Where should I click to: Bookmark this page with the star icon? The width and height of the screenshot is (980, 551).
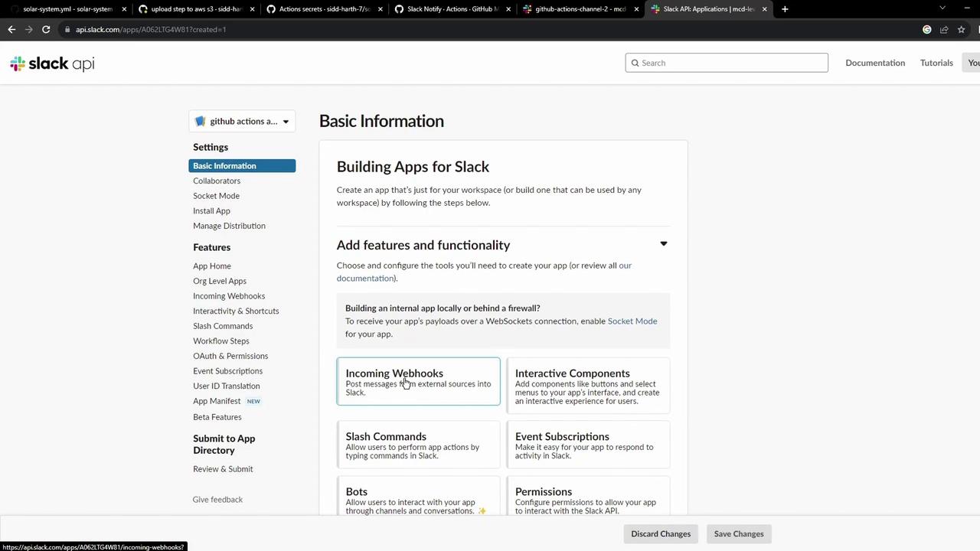(961, 29)
